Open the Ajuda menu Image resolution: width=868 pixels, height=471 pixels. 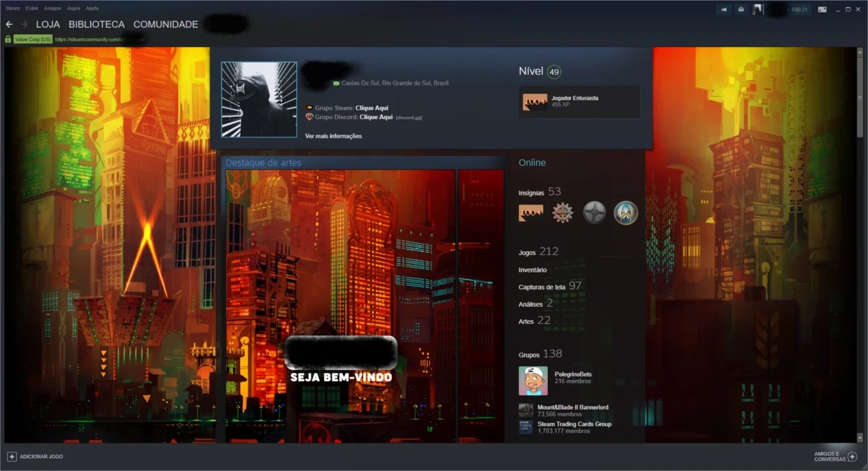pos(92,9)
